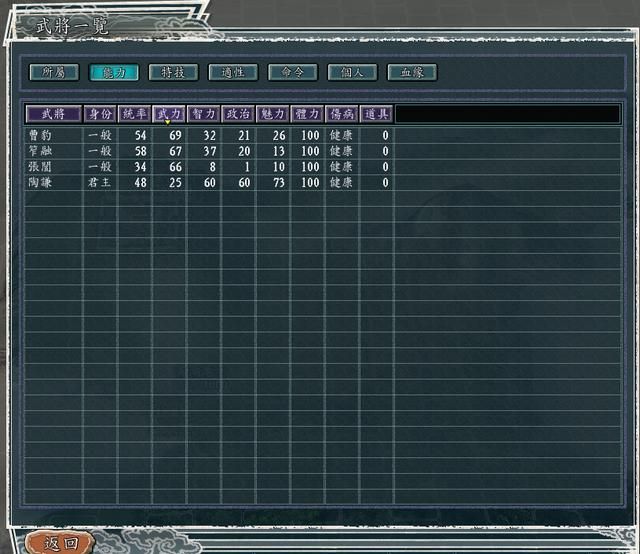Click 體力 value 100 in 張闓's row
Viewport: 640px width, 554px height.
point(310,167)
